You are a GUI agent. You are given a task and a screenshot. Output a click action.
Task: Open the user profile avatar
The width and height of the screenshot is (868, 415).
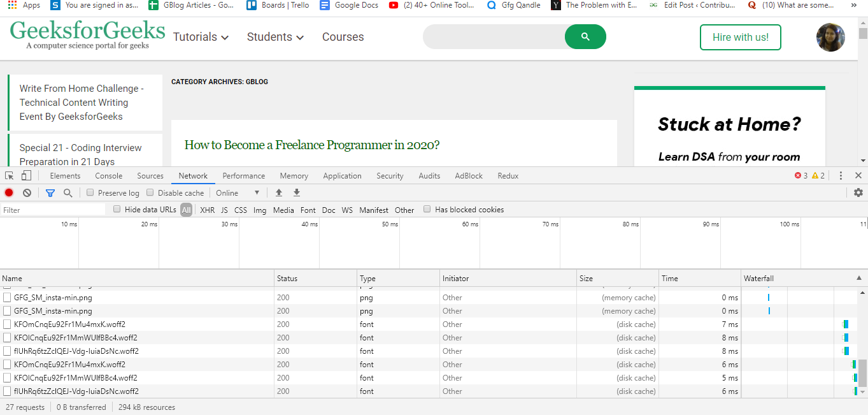(830, 37)
